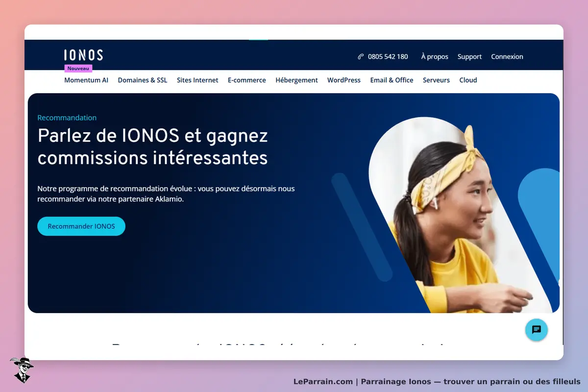Open the Domaines & SSL menu
Screen dimensions: 588x392
(x=143, y=80)
